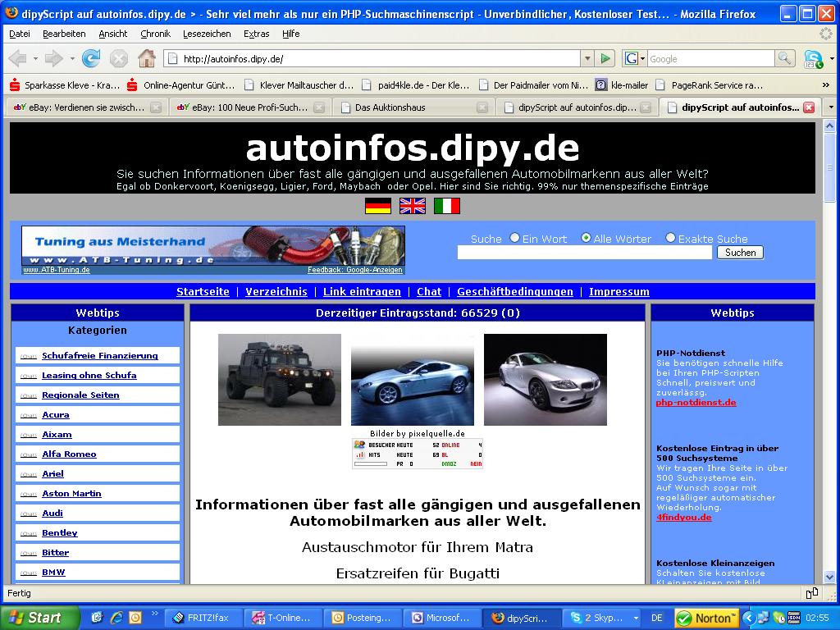Image resolution: width=840 pixels, height=630 pixels.
Task: Open the Lesezeichen menu
Action: pos(207,34)
